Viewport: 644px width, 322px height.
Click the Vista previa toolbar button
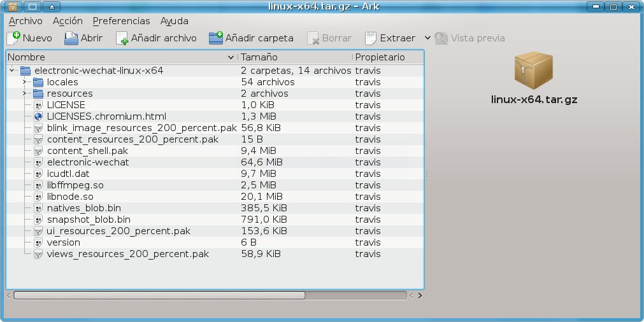pyautogui.click(x=470, y=38)
